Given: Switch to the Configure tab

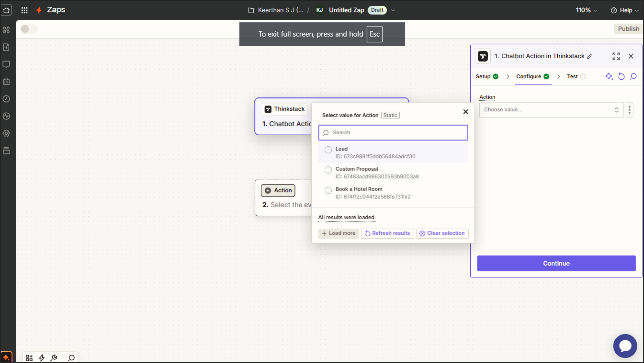Looking at the screenshot, I should pyautogui.click(x=533, y=76).
